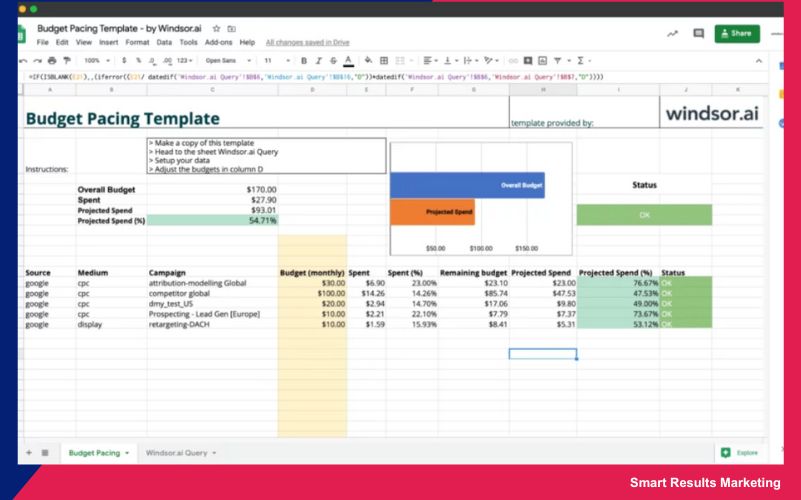Open the comments history
This screenshot has height=500, width=801.
(698, 34)
